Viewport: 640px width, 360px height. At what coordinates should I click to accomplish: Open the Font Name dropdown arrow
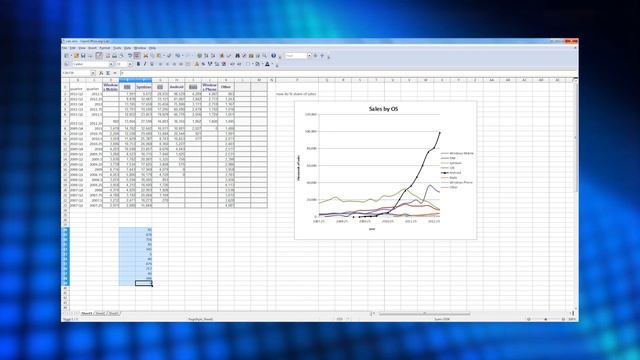pyautogui.click(x=111, y=64)
